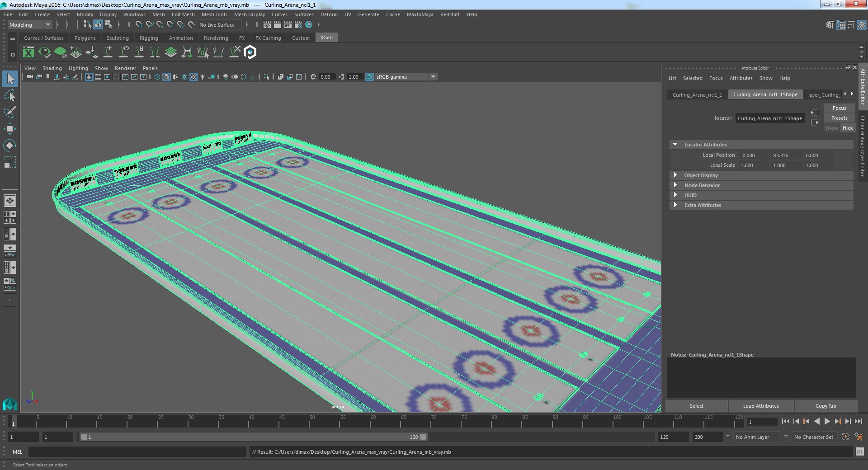Click the Focus button beside the locator field
Screen dimensions: 868x470
839,108
